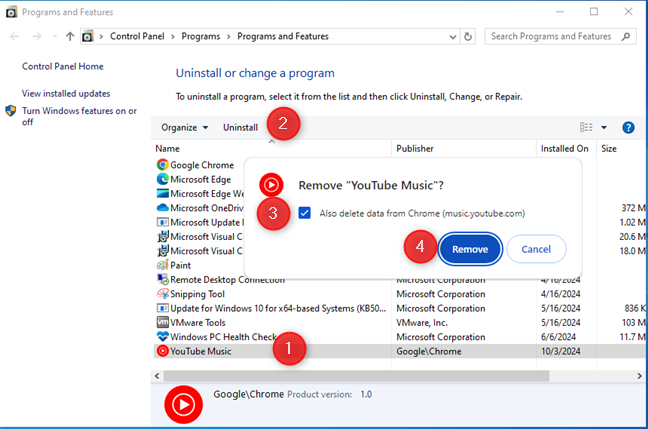Click the VMware, Inc. publisher cell

click(x=422, y=322)
